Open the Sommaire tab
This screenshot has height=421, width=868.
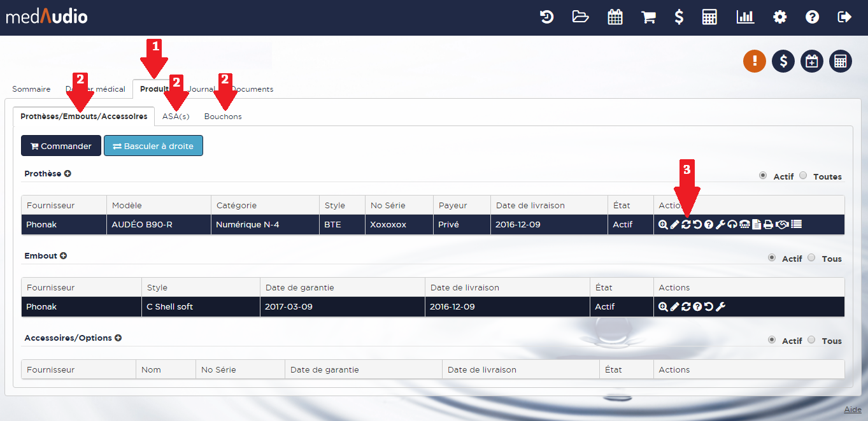point(31,89)
